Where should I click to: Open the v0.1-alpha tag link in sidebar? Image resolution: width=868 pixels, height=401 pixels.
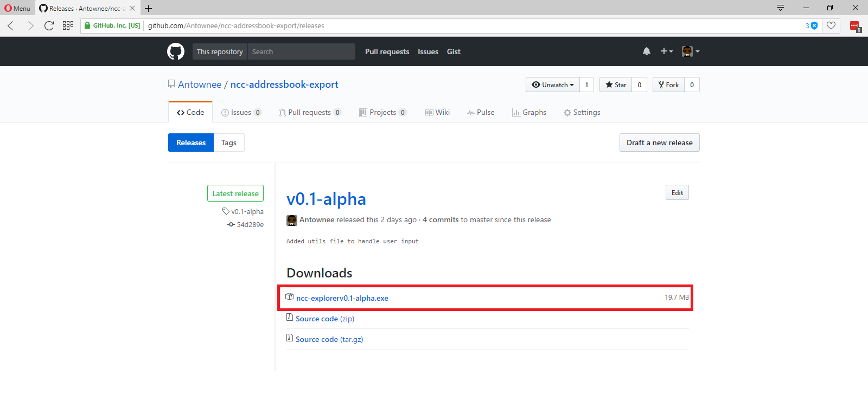[243, 211]
